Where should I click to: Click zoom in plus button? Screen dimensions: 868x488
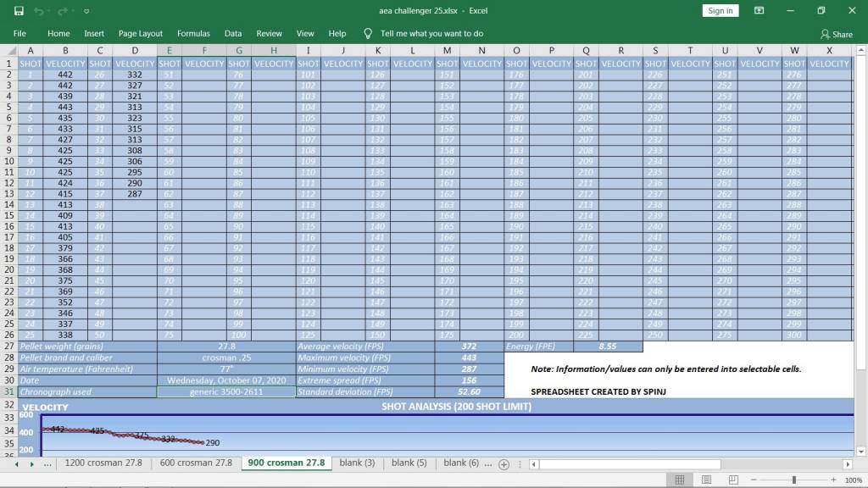click(x=834, y=480)
